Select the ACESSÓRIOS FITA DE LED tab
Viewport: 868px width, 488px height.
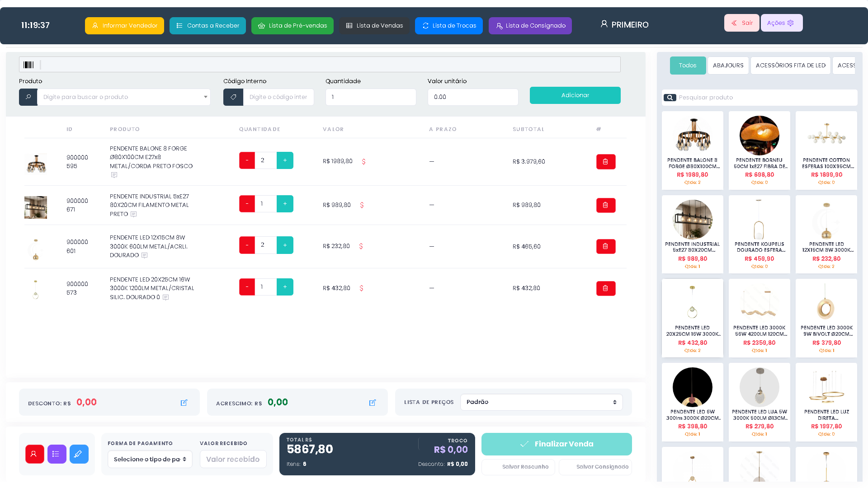pyautogui.click(x=791, y=66)
